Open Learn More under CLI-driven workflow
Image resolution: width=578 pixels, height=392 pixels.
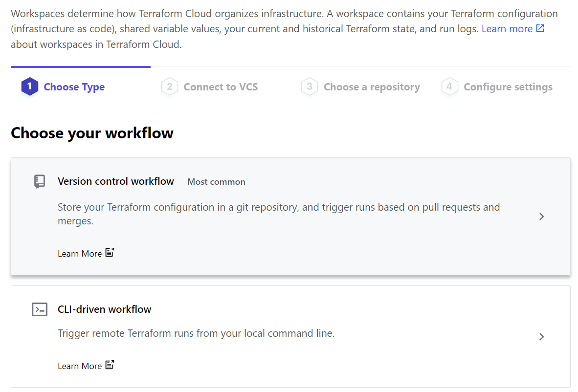point(80,366)
